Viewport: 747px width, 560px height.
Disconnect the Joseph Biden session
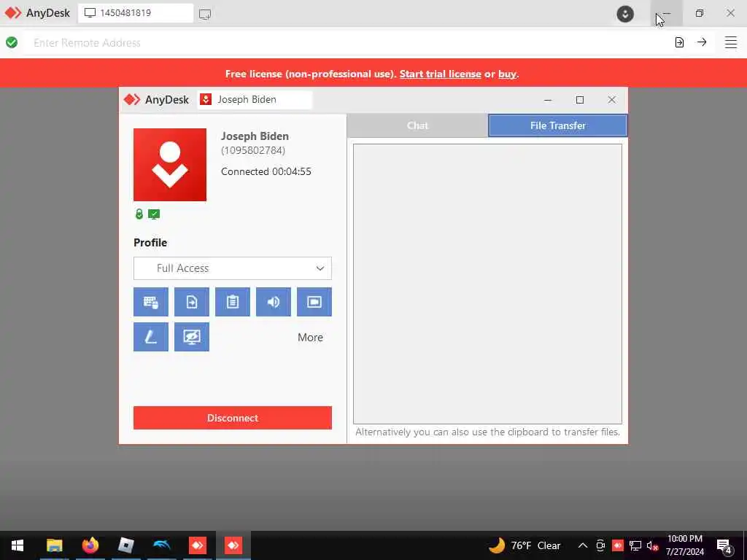pyautogui.click(x=233, y=418)
